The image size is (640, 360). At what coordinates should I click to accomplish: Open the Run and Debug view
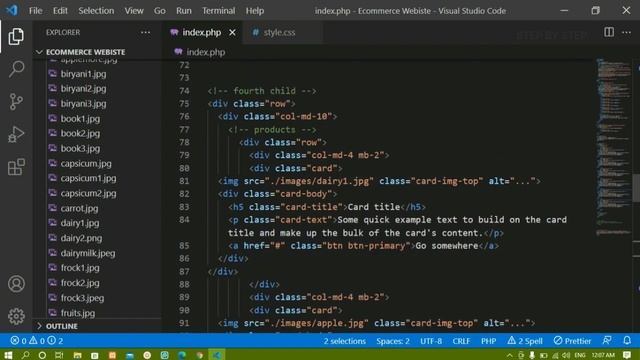(16, 134)
